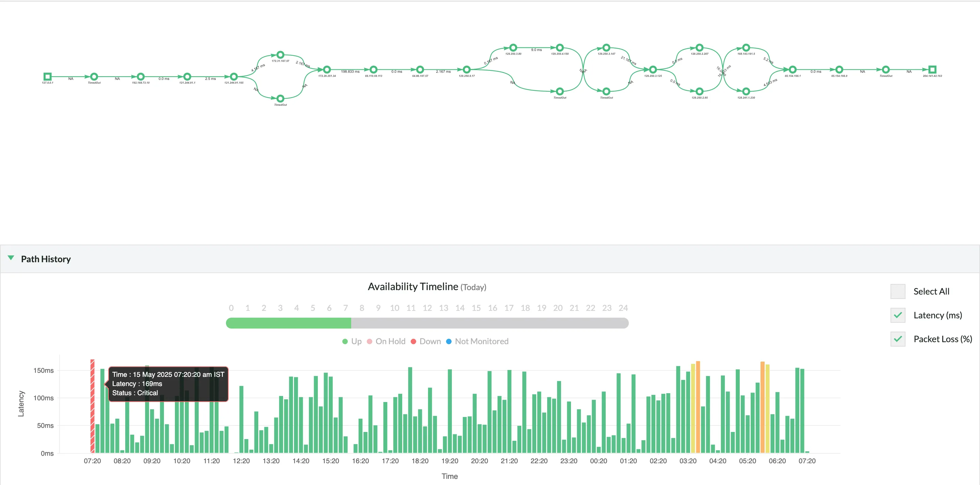Screen dimensions: 980x485
Task: Toggle the Down status legend filter
Action: coord(427,341)
